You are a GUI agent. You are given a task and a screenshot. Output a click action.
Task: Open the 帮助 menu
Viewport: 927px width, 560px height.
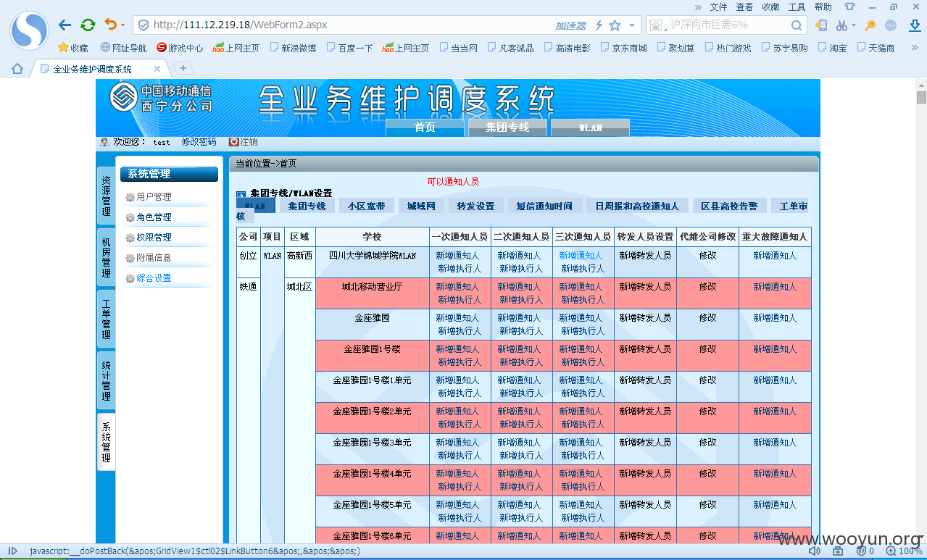pos(823,7)
